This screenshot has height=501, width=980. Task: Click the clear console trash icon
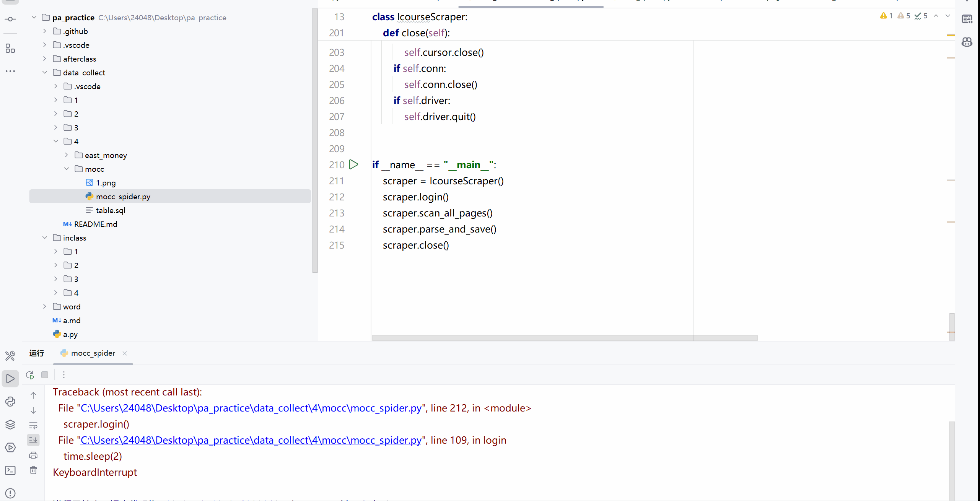coord(33,470)
